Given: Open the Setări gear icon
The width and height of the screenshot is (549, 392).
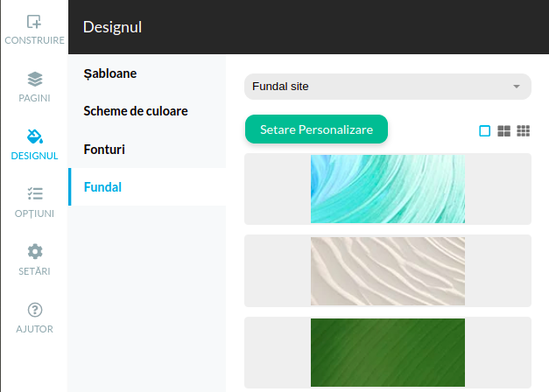Looking at the screenshot, I should pyautogui.click(x=34, y=252).
